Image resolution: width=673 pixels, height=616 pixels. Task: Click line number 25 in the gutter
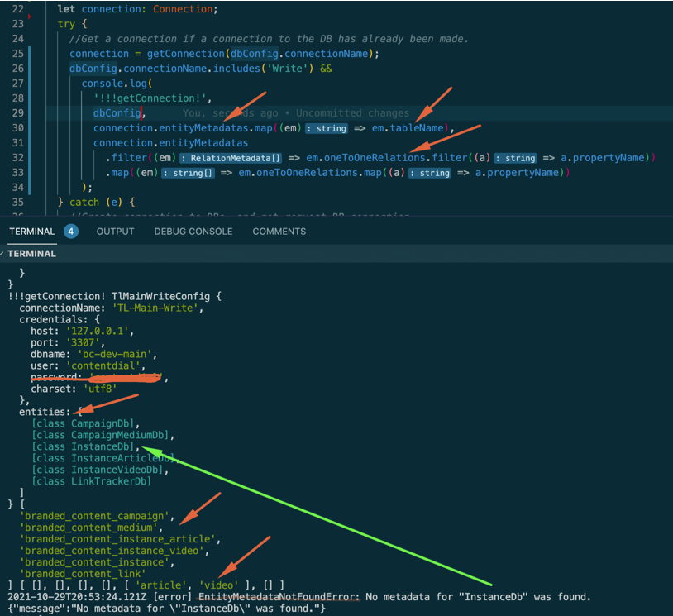[x=17, y=54]
